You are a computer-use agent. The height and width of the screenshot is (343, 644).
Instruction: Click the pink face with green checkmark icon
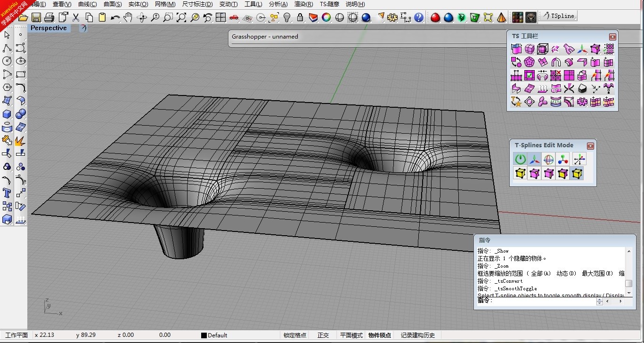[530, 75]
